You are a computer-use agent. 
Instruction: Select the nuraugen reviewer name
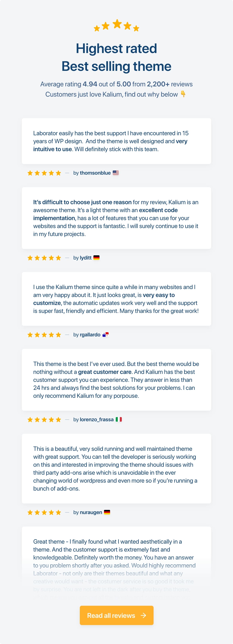coord(91,512)
